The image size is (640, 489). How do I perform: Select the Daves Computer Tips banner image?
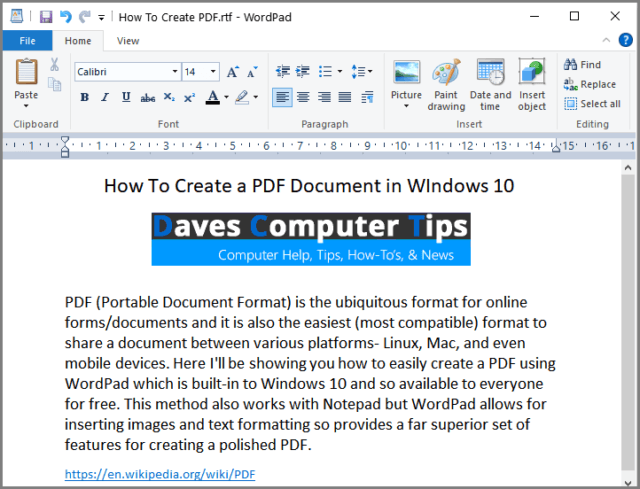click(x=311, y=239)
